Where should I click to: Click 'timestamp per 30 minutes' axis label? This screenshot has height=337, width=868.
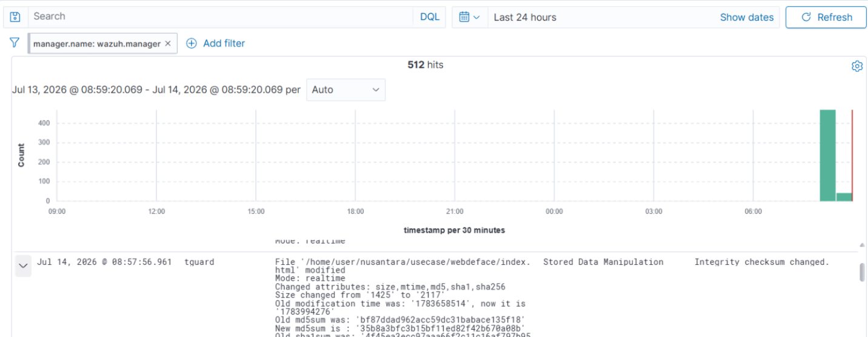[455, 230]
